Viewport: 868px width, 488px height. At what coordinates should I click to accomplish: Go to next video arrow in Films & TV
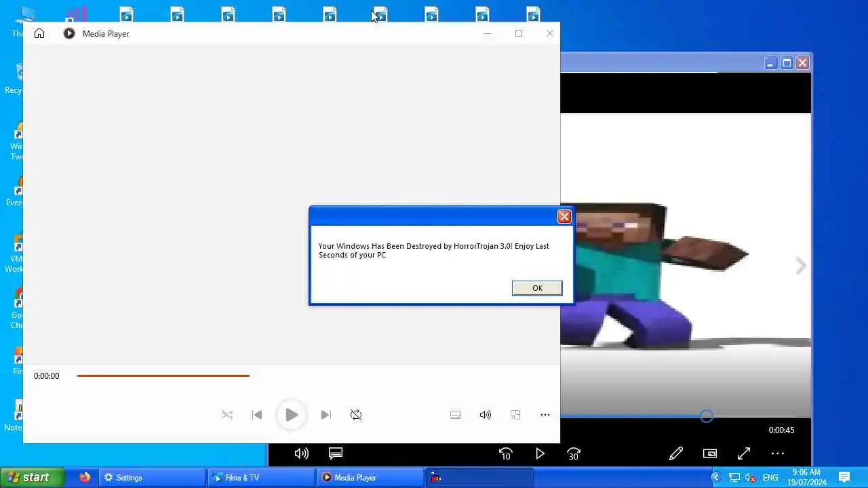click(801, 266)
